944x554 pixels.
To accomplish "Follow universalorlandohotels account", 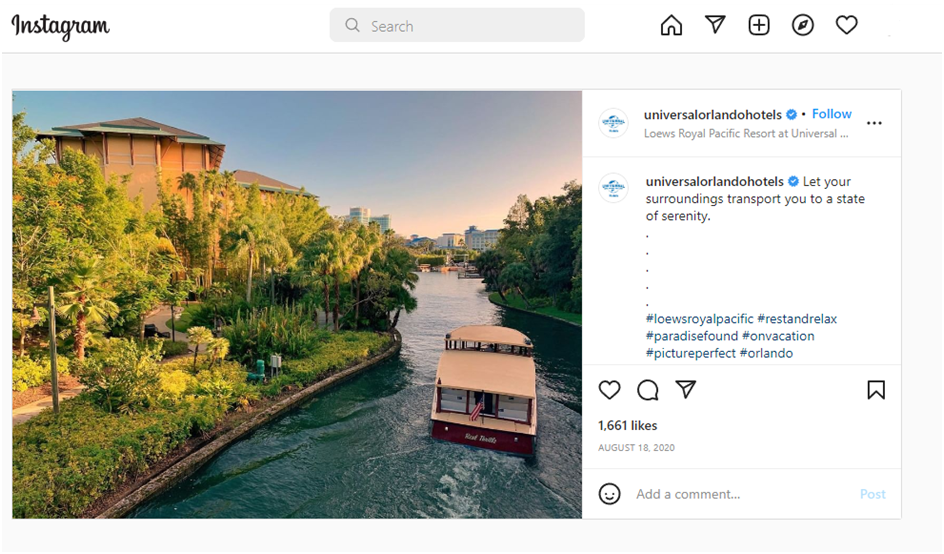I will point(831,114).
